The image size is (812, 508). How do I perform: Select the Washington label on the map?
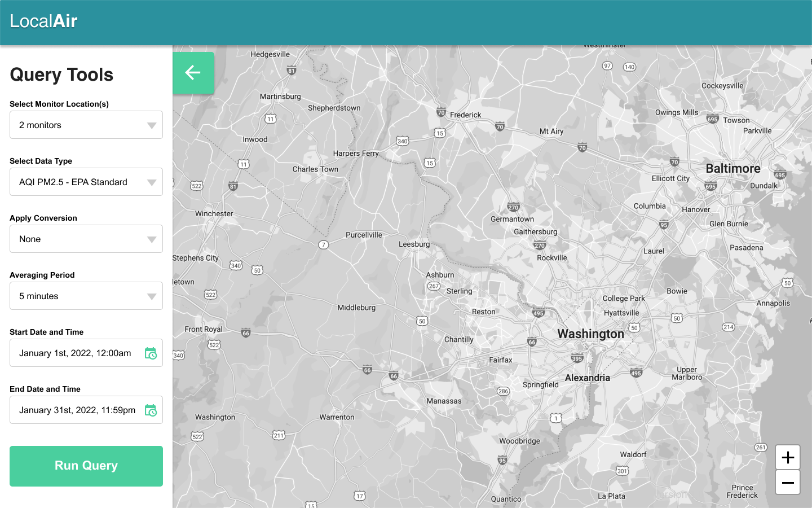(590, 334)
